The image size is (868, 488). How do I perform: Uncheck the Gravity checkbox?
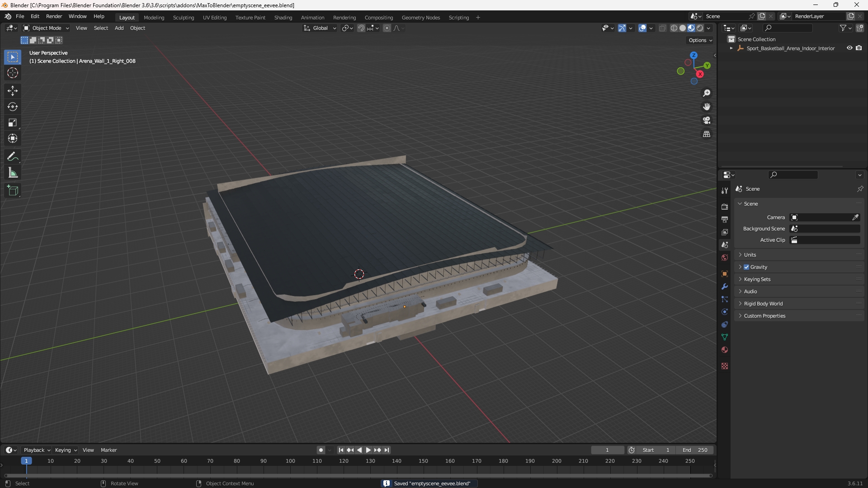[746, 267]
